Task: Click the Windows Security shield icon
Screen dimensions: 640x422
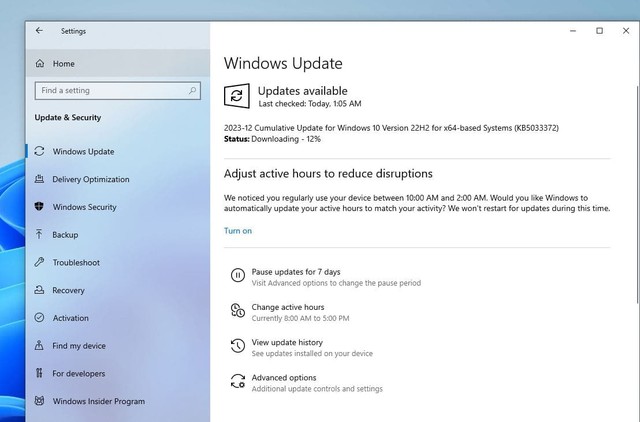Action: (x=39, y=207)
